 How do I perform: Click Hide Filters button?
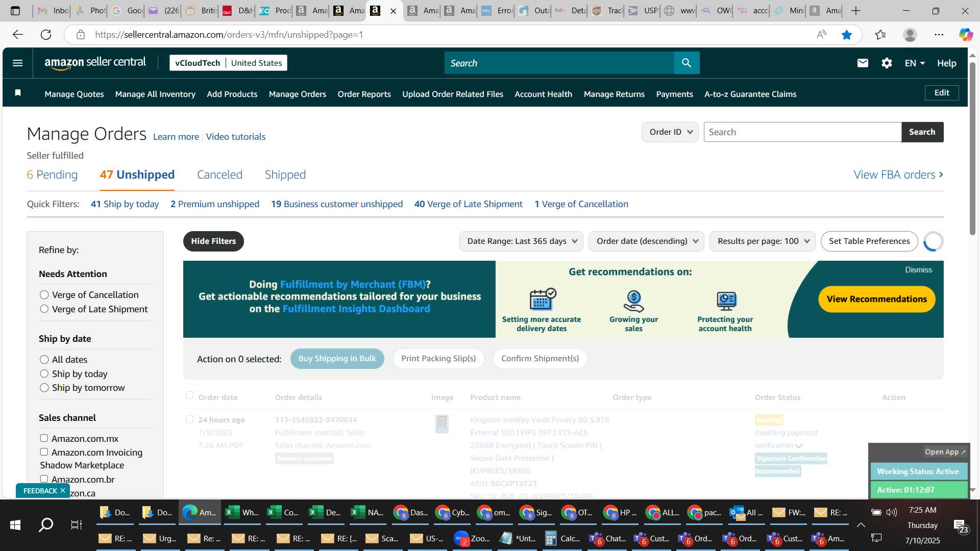[x=213, y=241]
